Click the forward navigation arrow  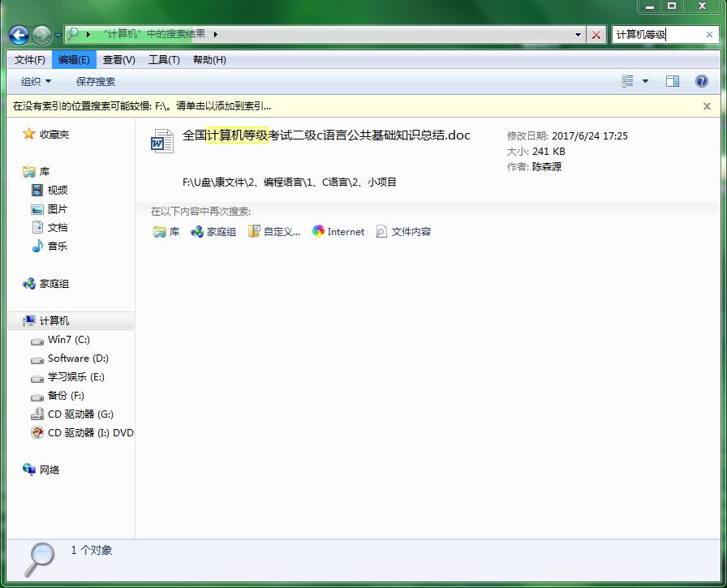click(x=40, y=34)
